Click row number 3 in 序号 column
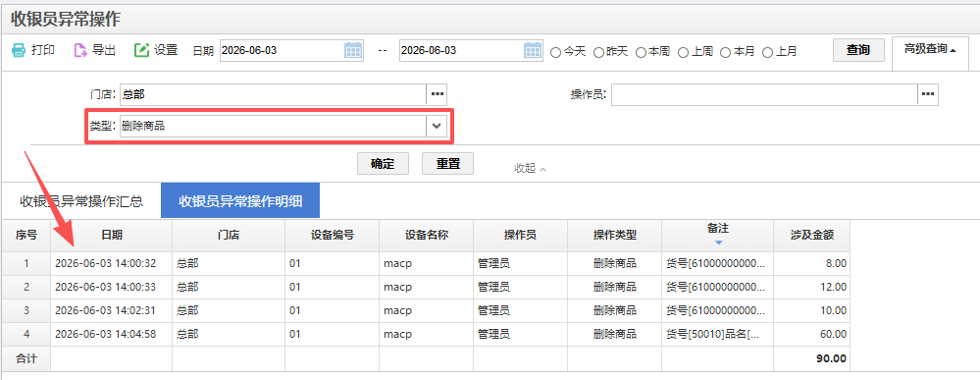980x380 pixels. pyautogui.click(x=26, y=311)
